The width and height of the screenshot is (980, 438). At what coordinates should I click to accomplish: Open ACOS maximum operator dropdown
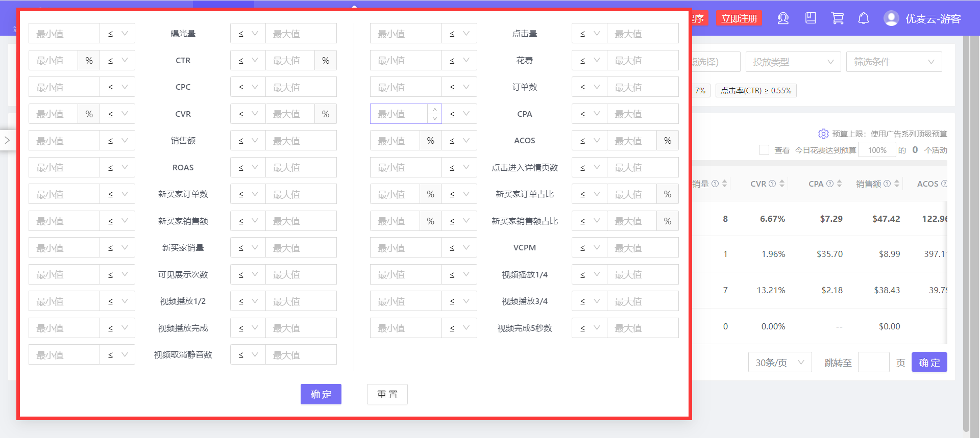click(590, 141)
